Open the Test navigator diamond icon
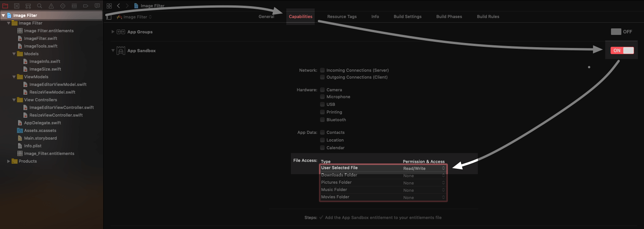644x229 pixels. (63, 6)
